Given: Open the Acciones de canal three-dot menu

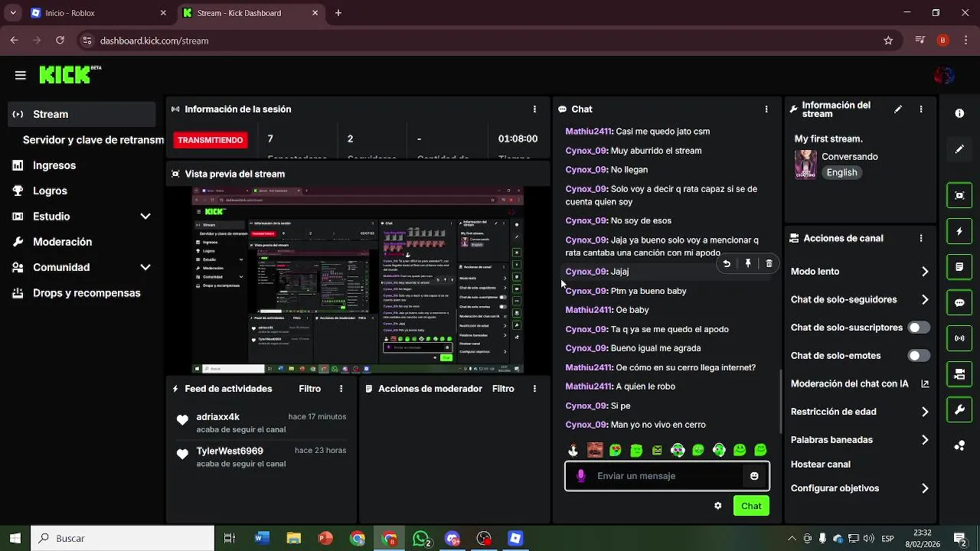Looking at the screenshot, I should click(921, 238).
